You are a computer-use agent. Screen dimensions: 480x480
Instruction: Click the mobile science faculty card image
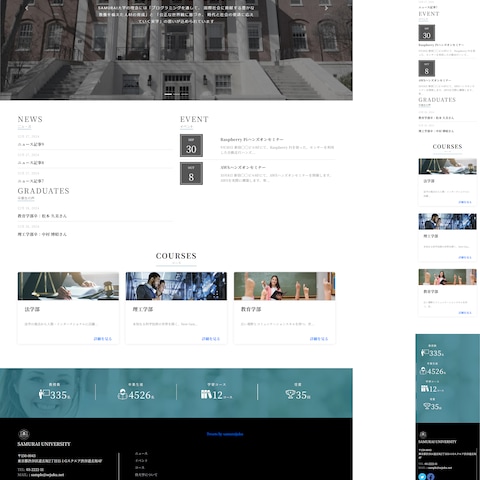point(447,221)
